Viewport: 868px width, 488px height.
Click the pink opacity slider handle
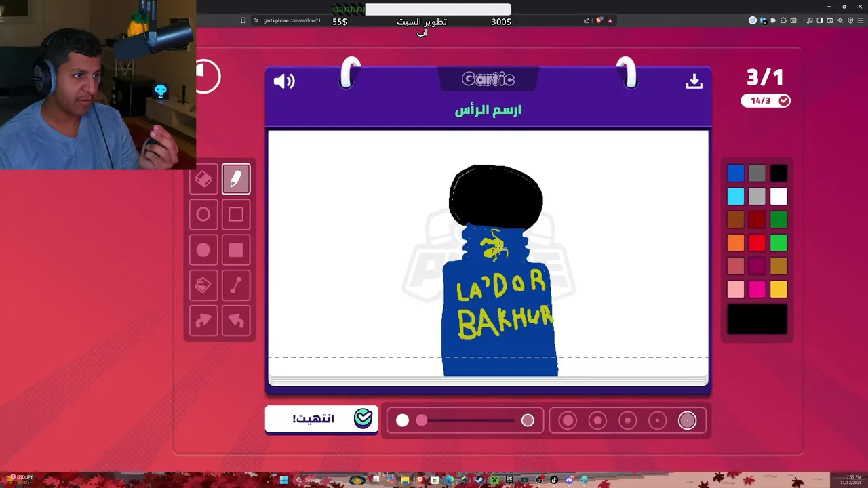pos(422,421)
